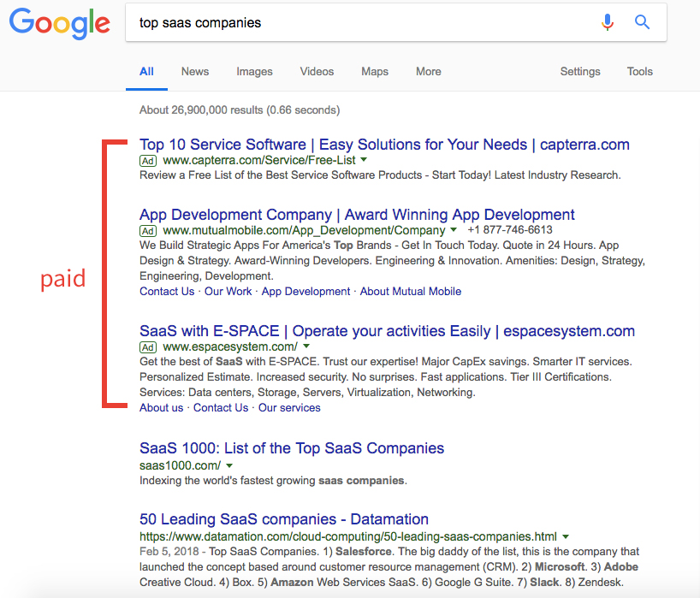The width and height of the screenshot is (700, 598).
Task: Click the datamation.com 50-leading-saas-companies URL text
Action: [348, 536]
